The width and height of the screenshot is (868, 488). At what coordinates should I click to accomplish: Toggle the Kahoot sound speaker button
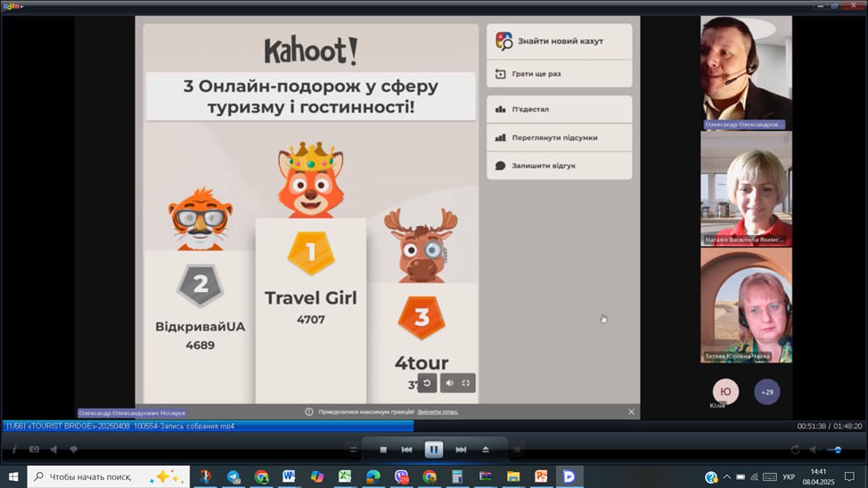pos(449,383)
